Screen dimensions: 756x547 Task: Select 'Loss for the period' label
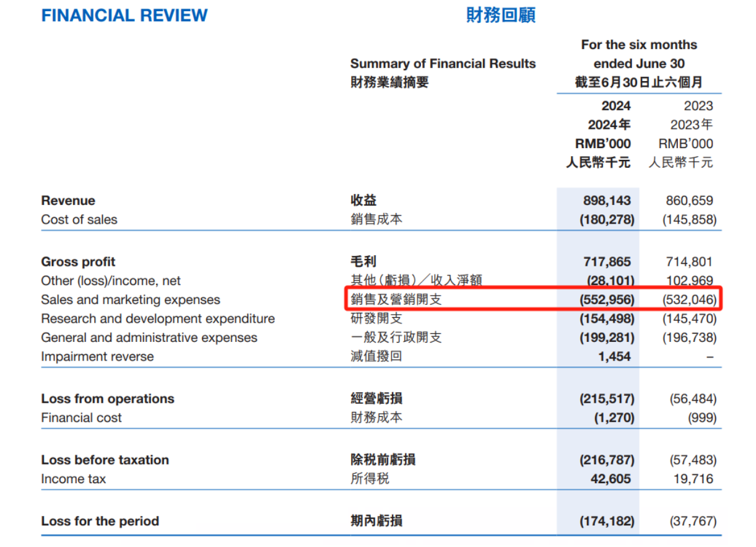[100, 522]
